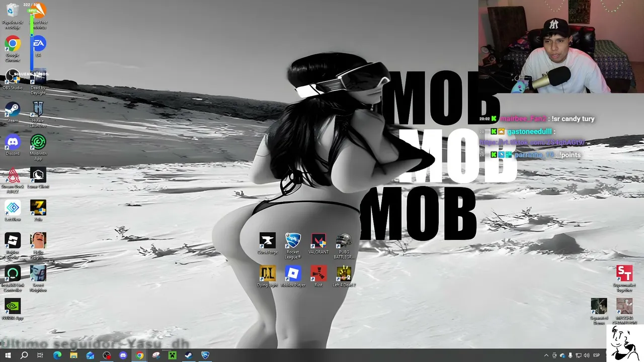Switch to Google Chrome in the taskbar
Image resolution: width=644 pixels, height=362 pixels.
point(139,355)
